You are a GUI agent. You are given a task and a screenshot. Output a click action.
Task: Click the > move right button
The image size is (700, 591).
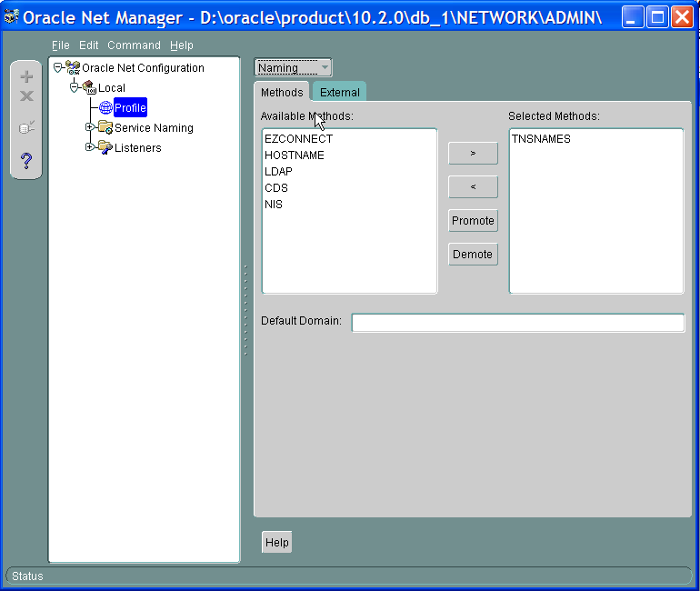click(473, 153)
